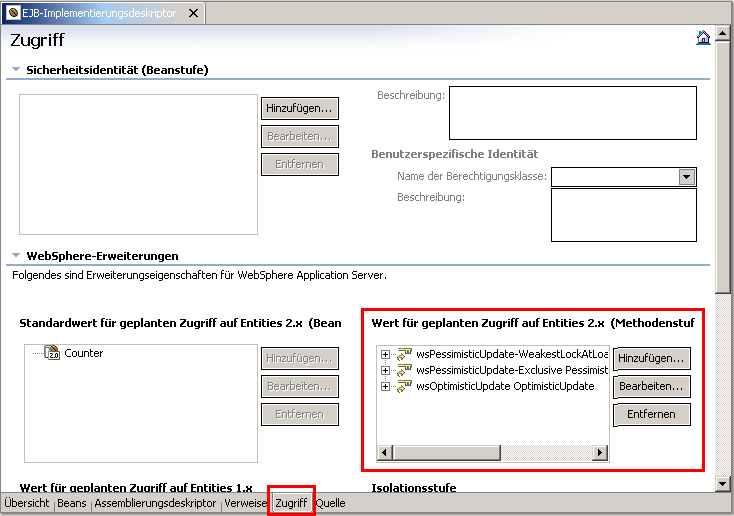Click the Isolationsstufe heading
This screenshot has width=734, height=516.
414,487
